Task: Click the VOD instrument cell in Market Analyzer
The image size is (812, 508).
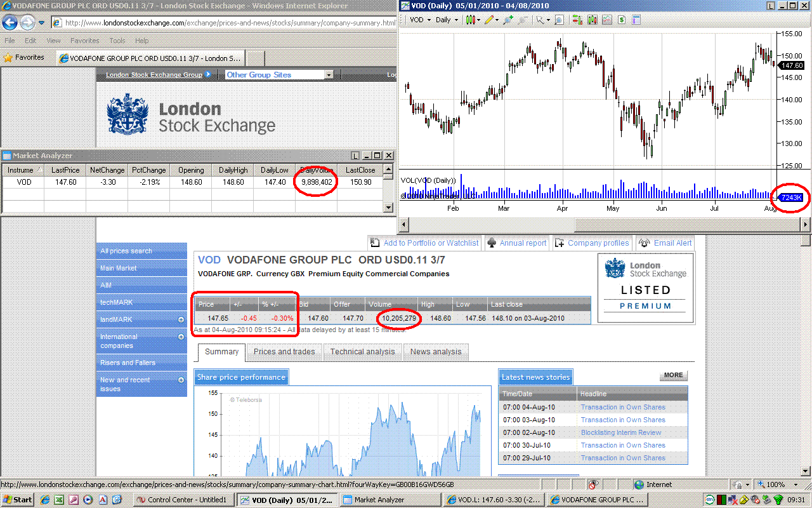Action: coord(23,182)
